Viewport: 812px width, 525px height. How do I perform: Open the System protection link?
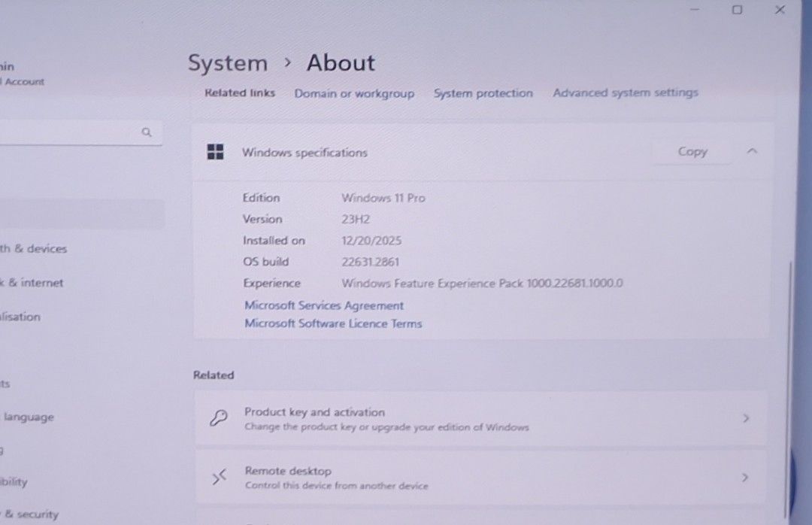pyautogui.click(x=483, y=93)
